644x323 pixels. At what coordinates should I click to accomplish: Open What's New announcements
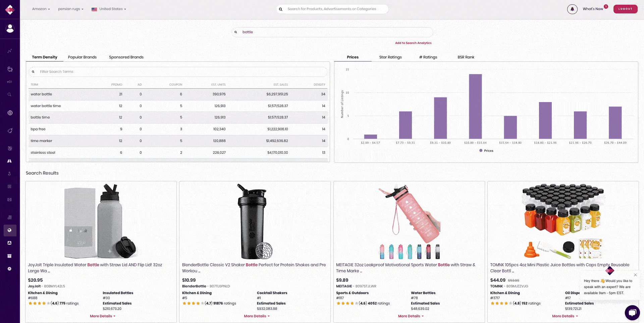click(x=593, y=9)
